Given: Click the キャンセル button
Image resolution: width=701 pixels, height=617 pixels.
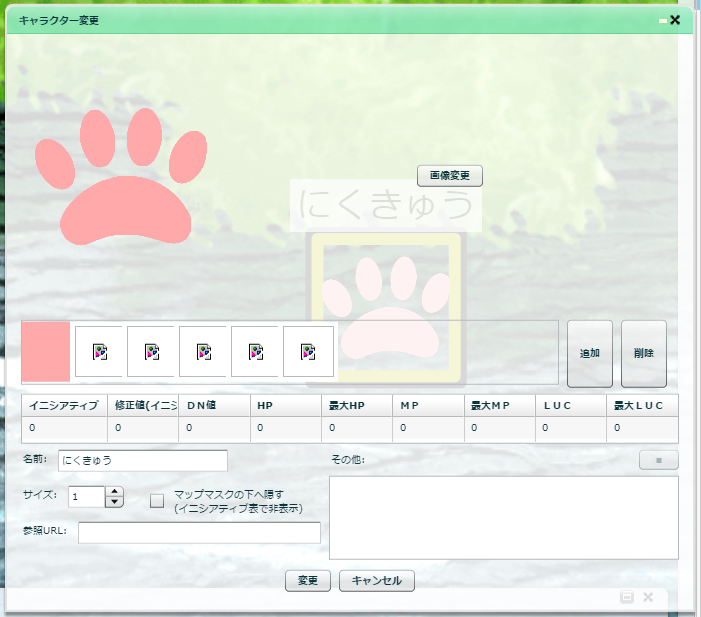Looking at the screenshot, I should (x=377, y=581).
